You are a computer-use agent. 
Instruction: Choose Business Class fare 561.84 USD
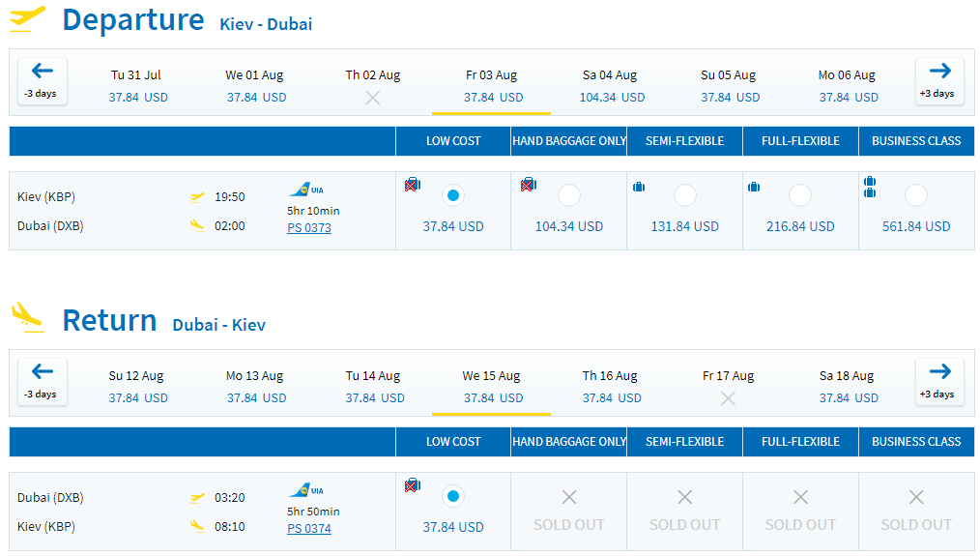pos(915,195)
